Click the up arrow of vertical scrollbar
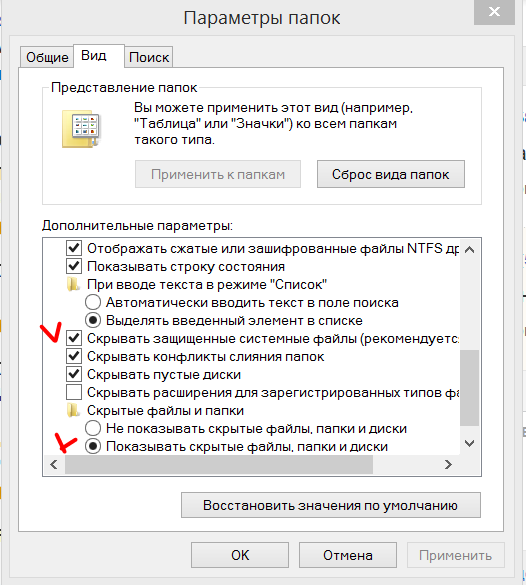The height and width of the screenshot is (585, 526). point(470,250)
